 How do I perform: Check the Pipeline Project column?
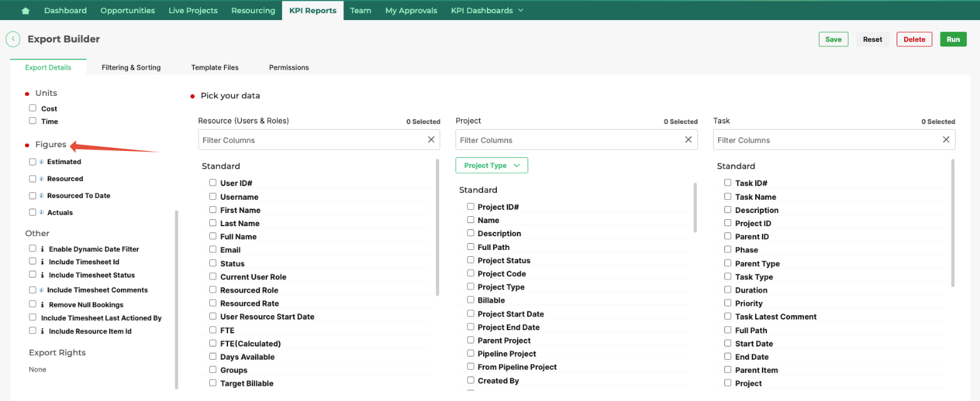coord(471,353)
